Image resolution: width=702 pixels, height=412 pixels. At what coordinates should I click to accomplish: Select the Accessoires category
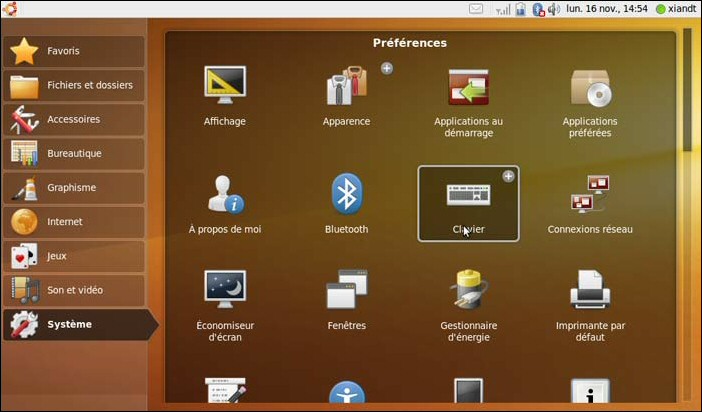pos(74,120)
